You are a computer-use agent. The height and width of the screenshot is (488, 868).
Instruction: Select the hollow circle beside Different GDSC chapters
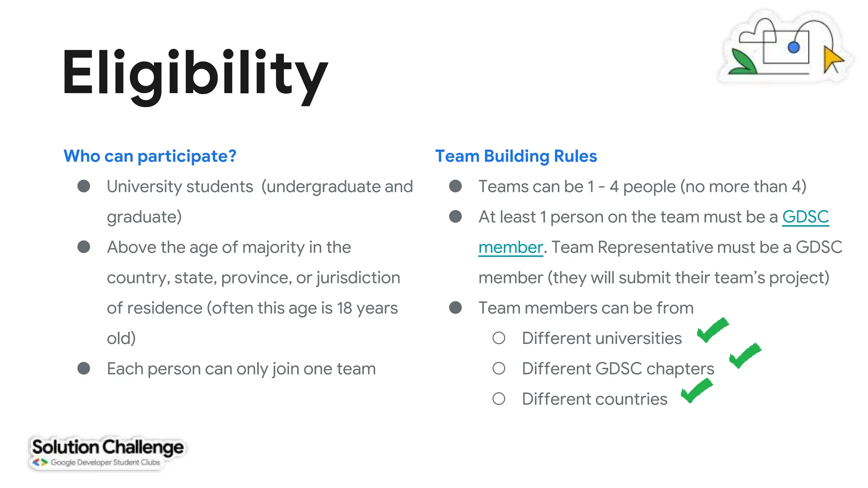coord(499,369)
